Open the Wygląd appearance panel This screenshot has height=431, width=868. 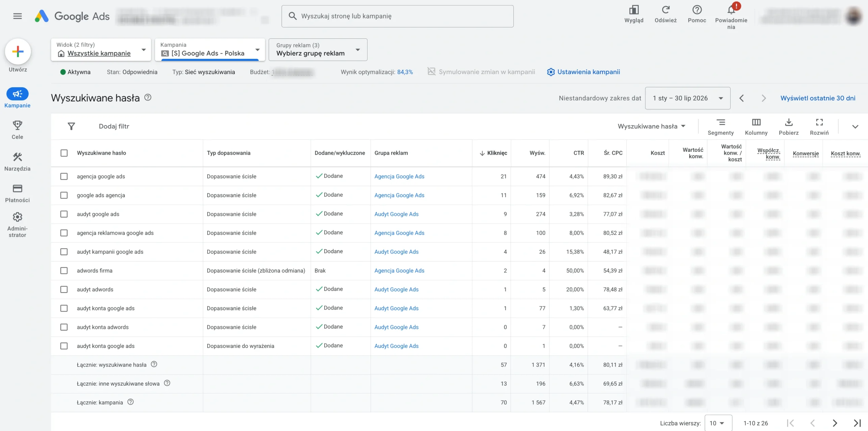click(x=634, y=14)
